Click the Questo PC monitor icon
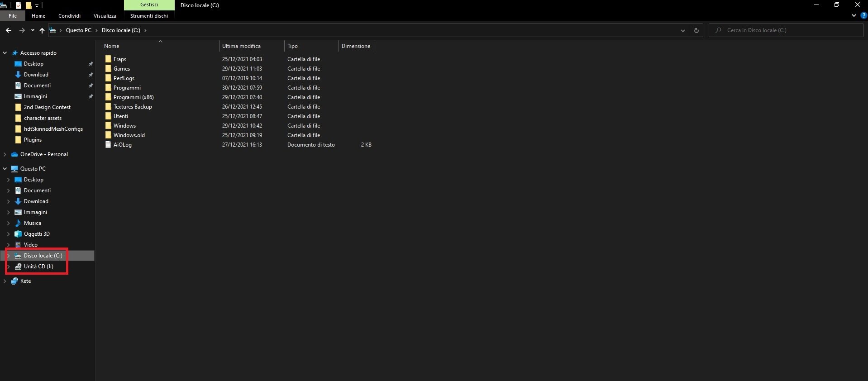868x381 pixels. coord(14,169)
